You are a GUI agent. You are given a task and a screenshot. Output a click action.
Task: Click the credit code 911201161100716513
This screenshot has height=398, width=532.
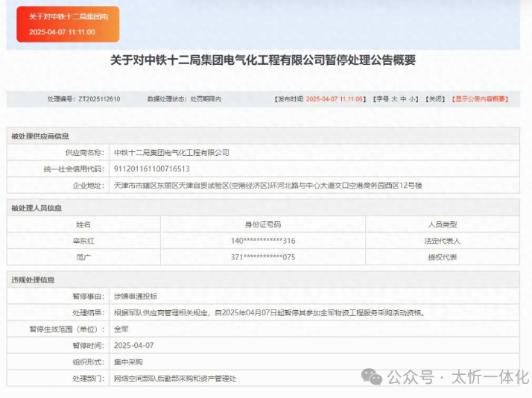click(x=151, y=169)
